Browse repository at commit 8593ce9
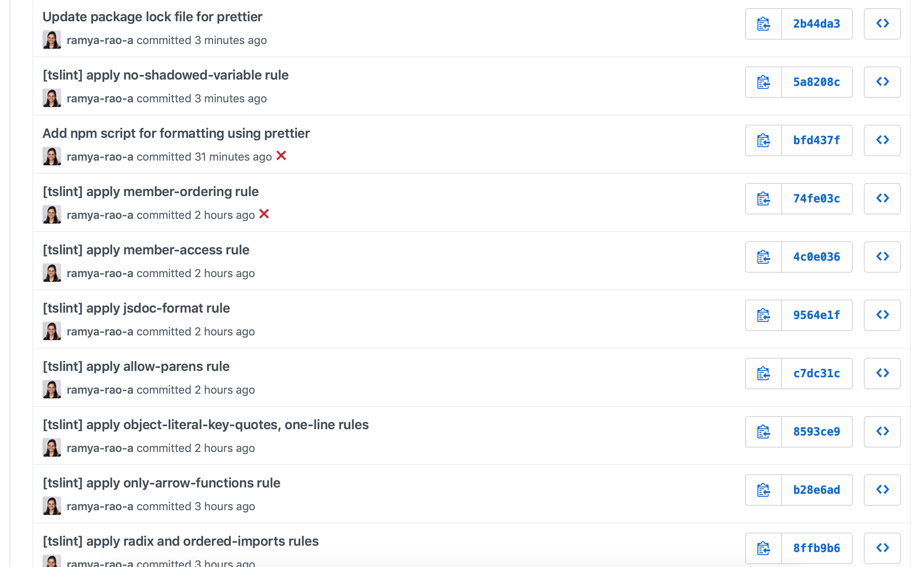 pyautogui.click(x=882, y=431)
